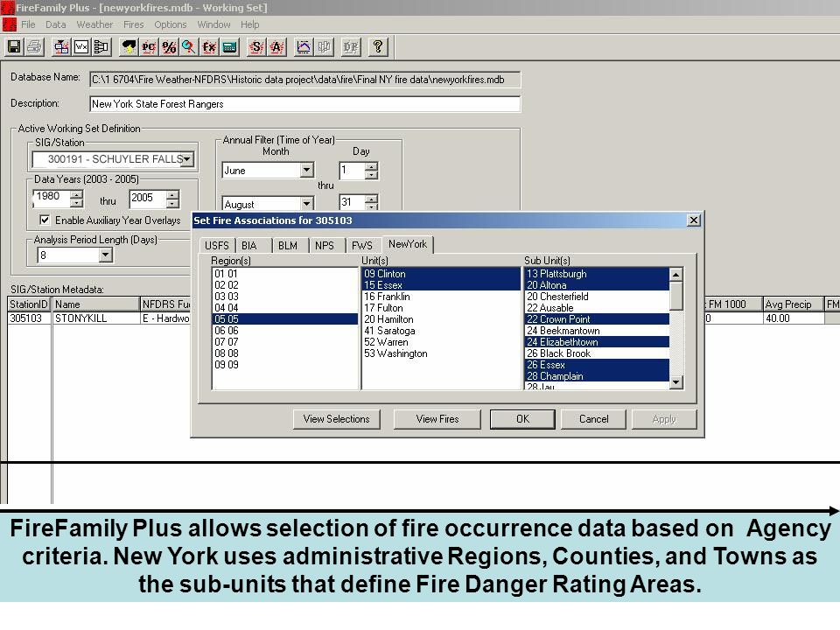Switch to the USFS tab
840x630 pixels.
pyautogui.click(x=217, y=245)
